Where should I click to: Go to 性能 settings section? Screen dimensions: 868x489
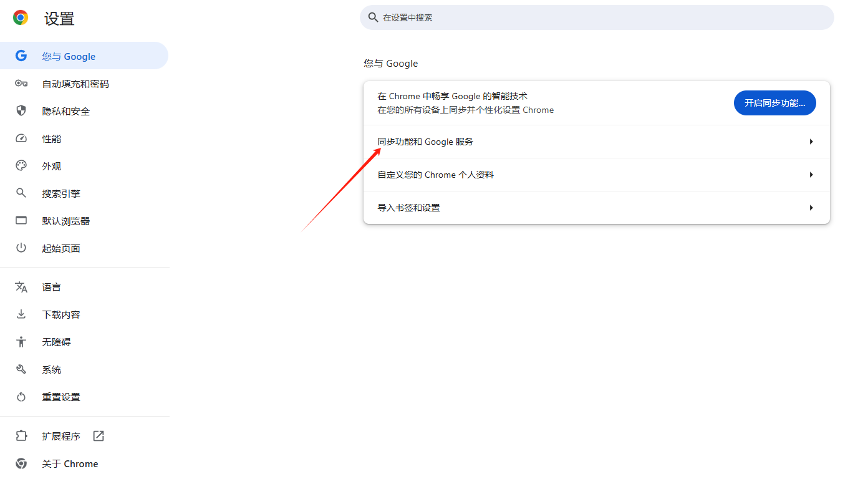tap(84, 138)
